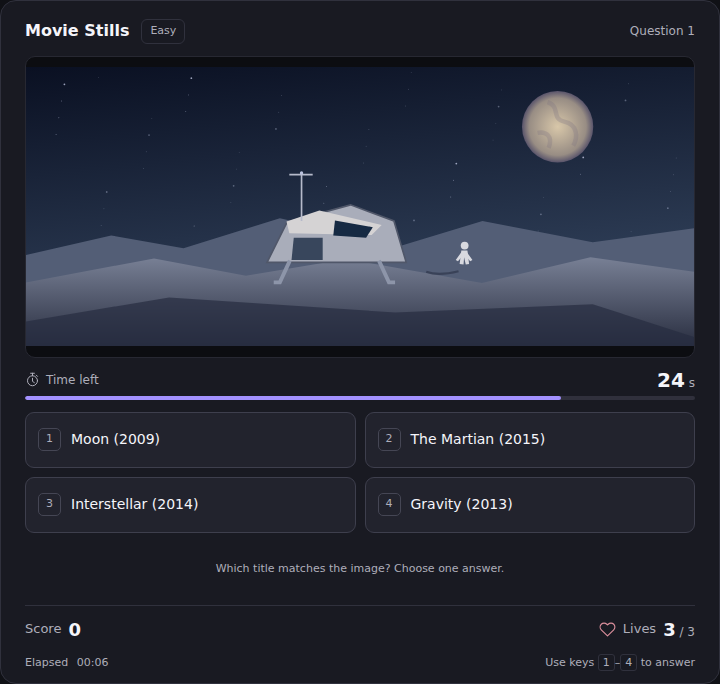Click the 'Which title matches the image?' prompt
The image size is (720, 684).
360,568
